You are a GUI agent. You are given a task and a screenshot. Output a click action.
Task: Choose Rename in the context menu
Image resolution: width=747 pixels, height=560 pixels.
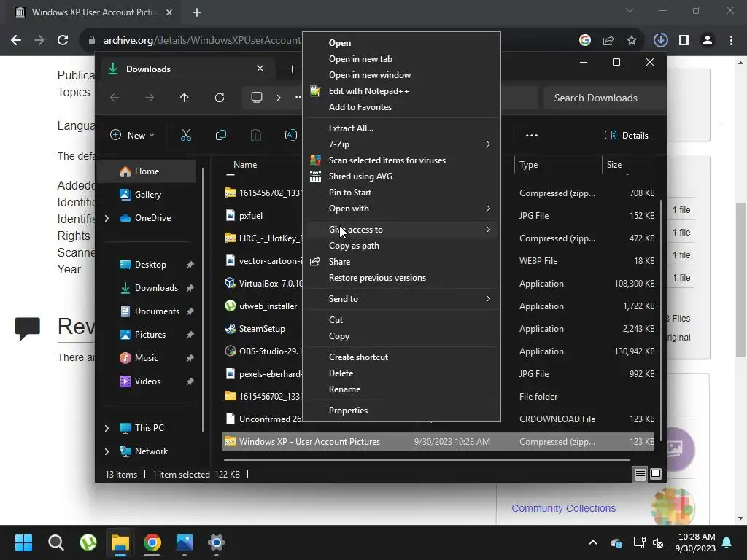(x=402, y=389)
